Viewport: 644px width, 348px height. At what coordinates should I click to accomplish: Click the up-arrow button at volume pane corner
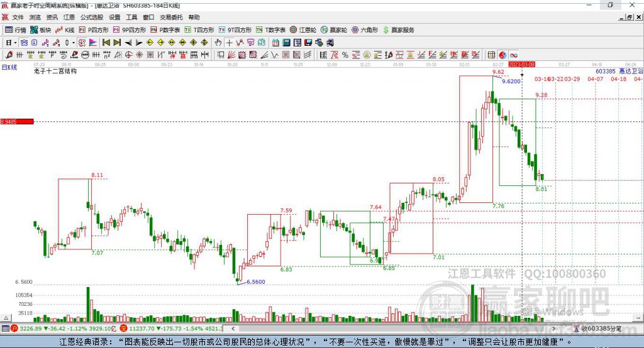pos(6,318)
